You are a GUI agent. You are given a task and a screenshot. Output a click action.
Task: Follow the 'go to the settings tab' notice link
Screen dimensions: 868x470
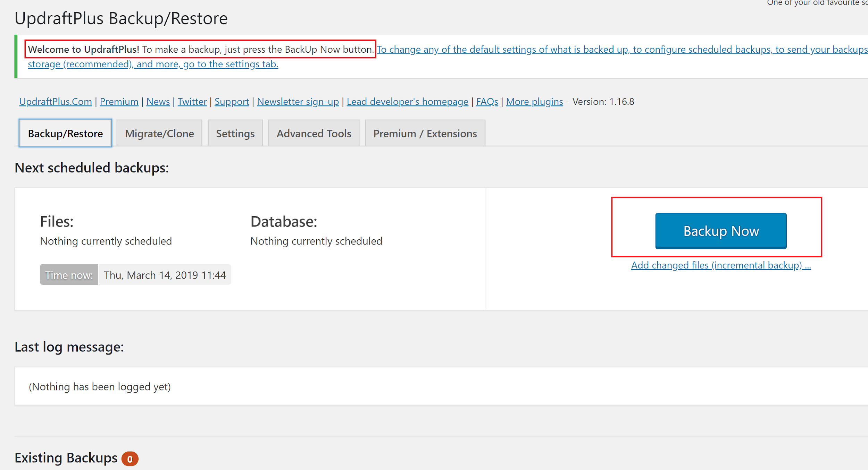click(x=231, y=64)
